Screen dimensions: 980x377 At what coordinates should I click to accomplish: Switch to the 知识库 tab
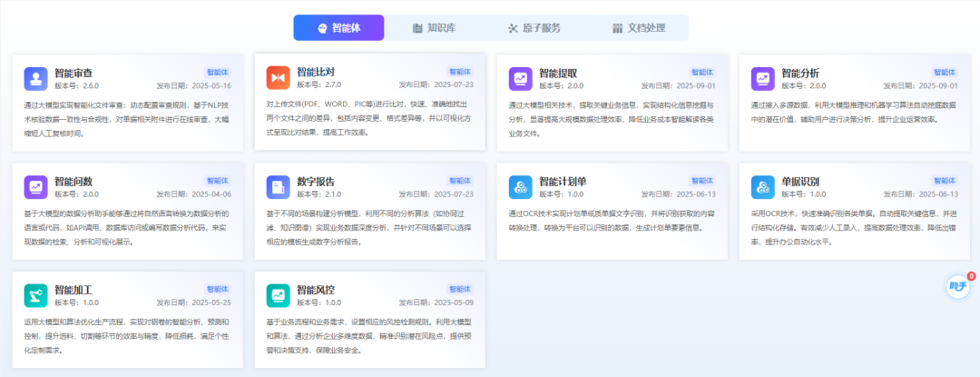pos(433,28)
